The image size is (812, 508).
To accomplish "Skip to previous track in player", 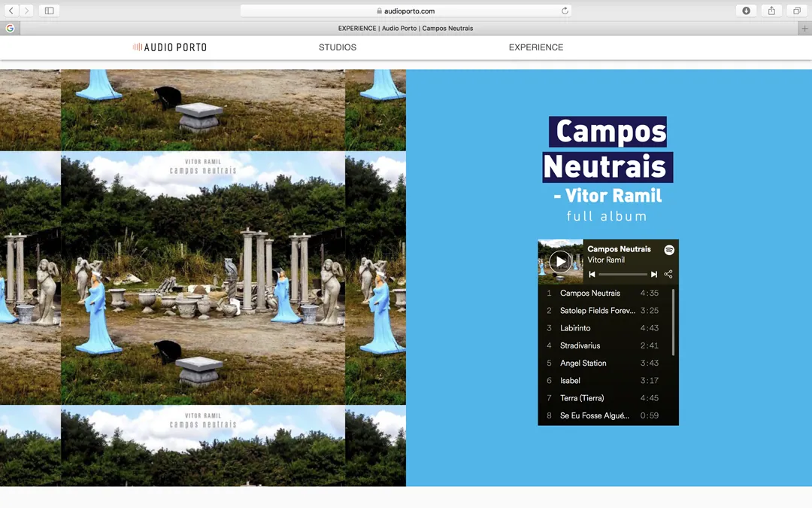I will 592,274.
